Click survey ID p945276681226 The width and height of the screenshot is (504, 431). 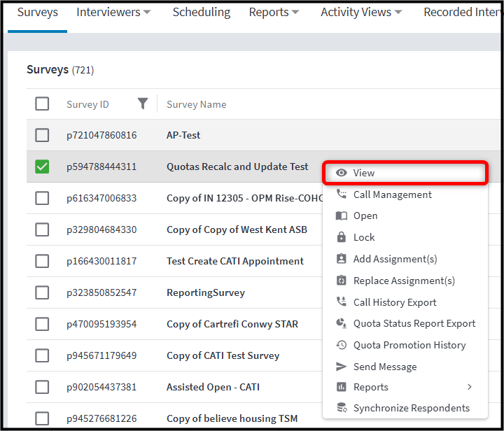[101, 418]
